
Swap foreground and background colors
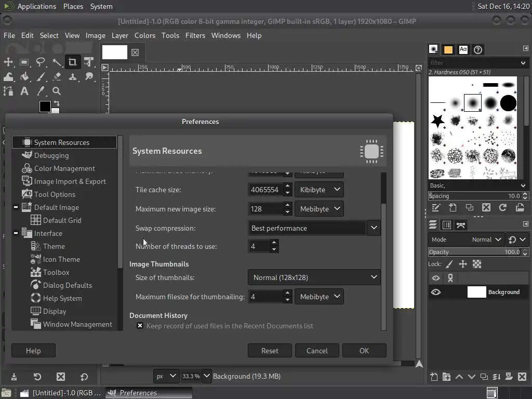click(x=57, y=103)
